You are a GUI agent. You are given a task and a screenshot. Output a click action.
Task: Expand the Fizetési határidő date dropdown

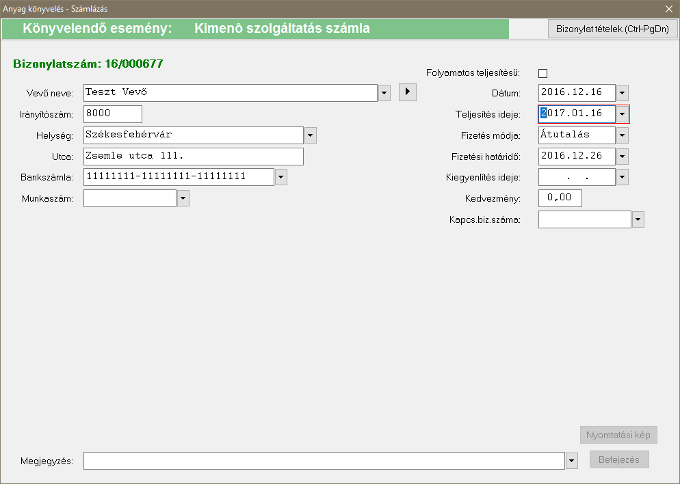622,156
